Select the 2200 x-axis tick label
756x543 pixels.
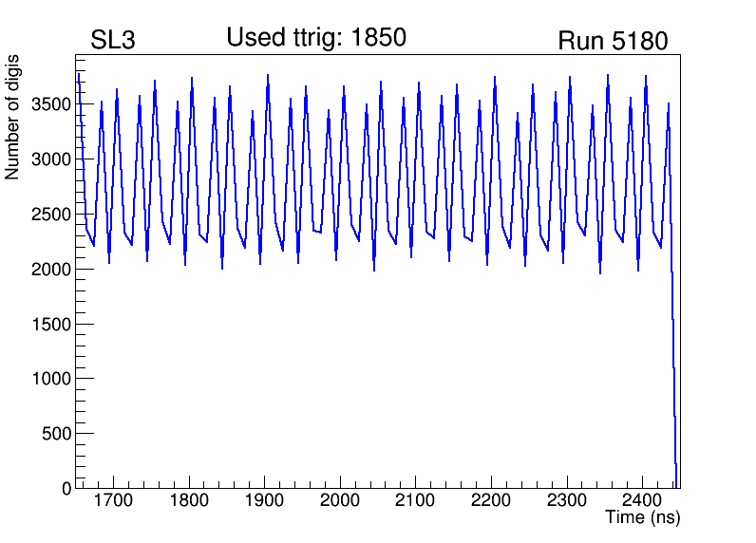tap(491, 500)
